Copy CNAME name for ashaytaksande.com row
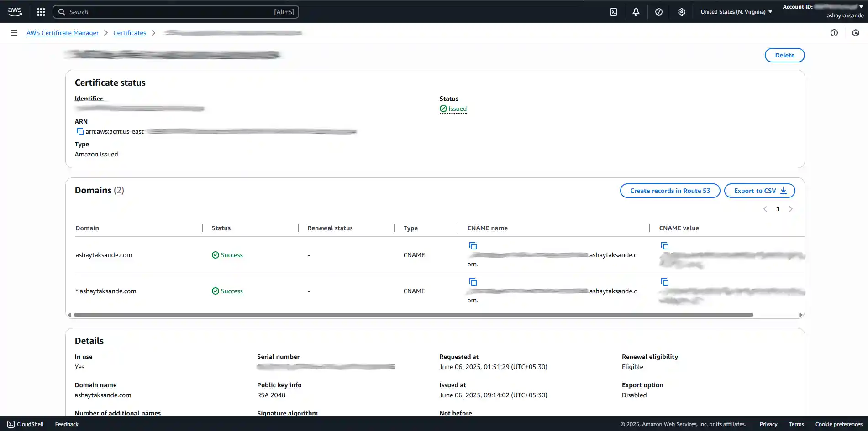The height and width of the screenshot is (431, 868). [x=473, y=246]
